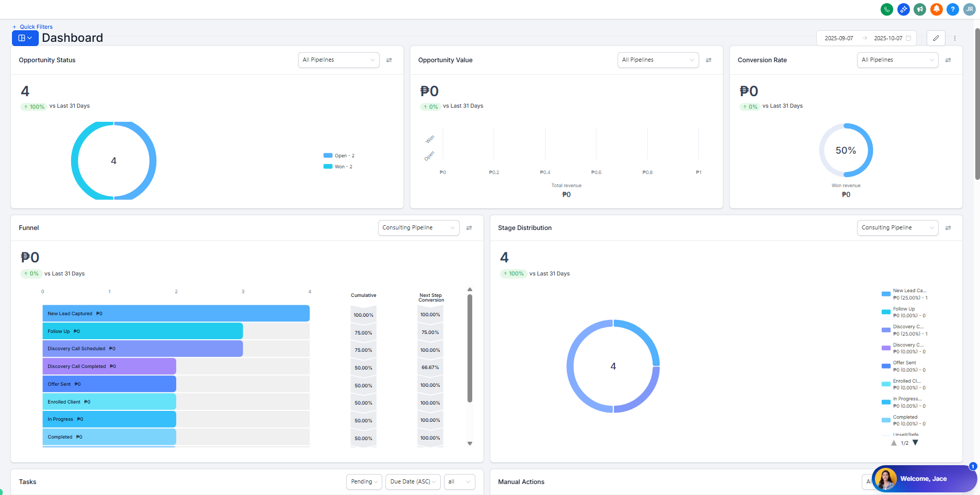Expand the Tasks Pending status dropdown
The height and width of the screenshot is (495, 980).
[364, 482]
